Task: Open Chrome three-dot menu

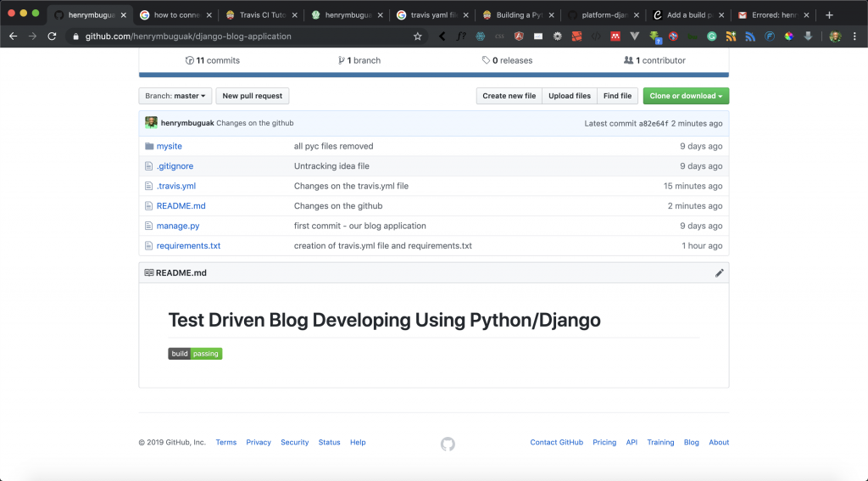Action: click(854, 36)
